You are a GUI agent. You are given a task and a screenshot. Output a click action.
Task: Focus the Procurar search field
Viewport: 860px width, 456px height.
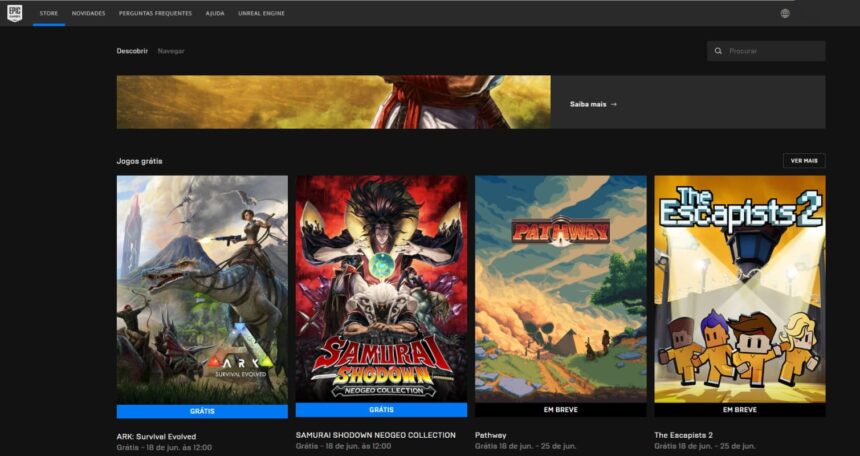(x=766, y=51)
